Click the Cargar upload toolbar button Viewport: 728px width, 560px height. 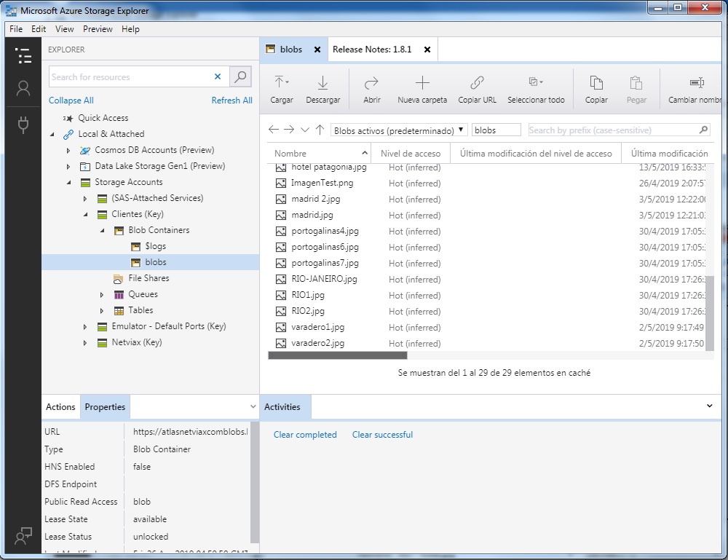(281, 89)
